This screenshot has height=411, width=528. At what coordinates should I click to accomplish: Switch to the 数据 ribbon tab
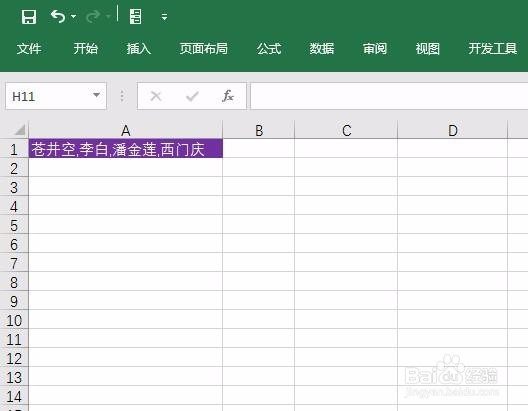[322, 49]
